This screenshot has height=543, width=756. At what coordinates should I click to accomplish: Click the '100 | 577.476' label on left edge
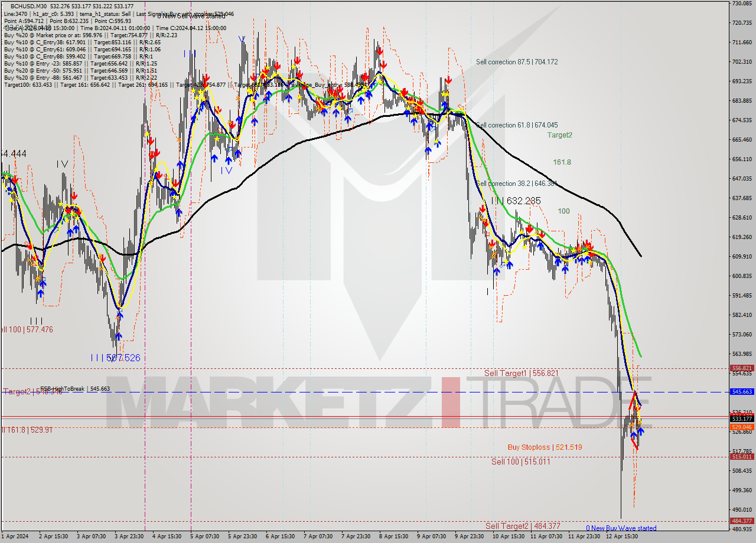(x=27, y=329)
